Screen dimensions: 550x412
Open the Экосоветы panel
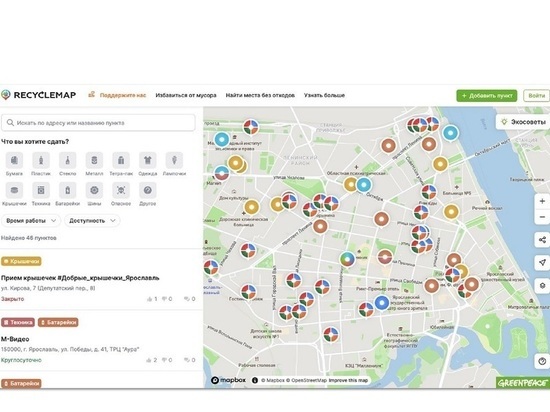[523, 122]
